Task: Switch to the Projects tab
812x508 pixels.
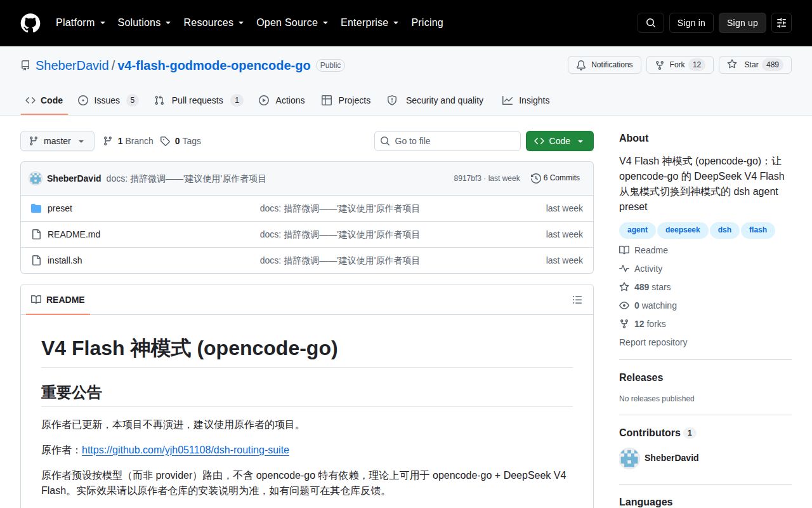Action: coord(346,100)
